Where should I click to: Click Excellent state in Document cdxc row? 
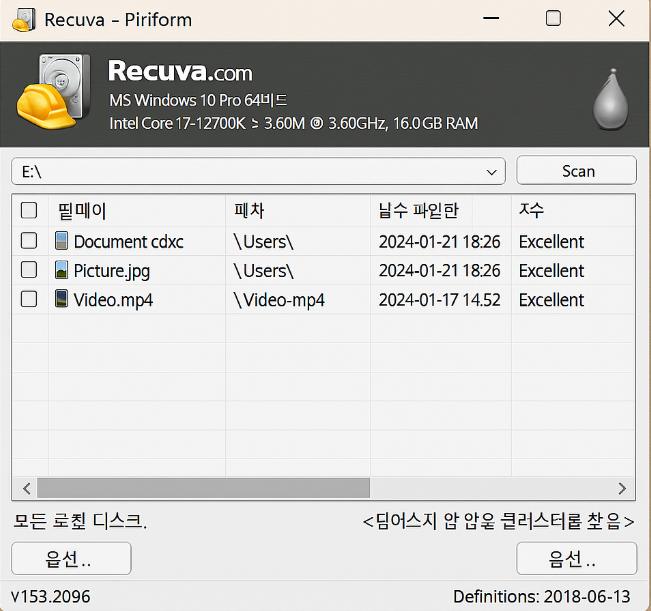(551, 242)
